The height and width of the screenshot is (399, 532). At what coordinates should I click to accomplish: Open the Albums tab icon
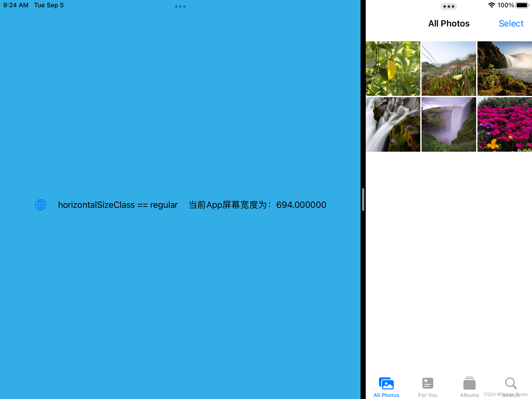[x=469, y=384]
